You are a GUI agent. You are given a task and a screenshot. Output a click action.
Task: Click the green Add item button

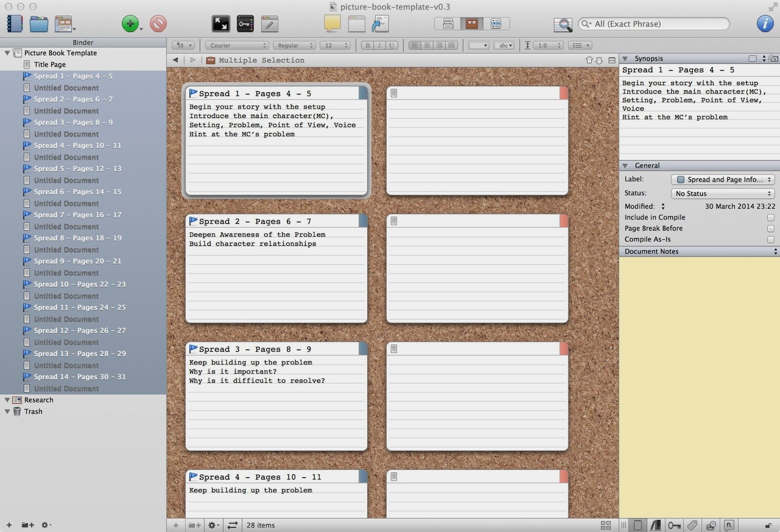130,23
